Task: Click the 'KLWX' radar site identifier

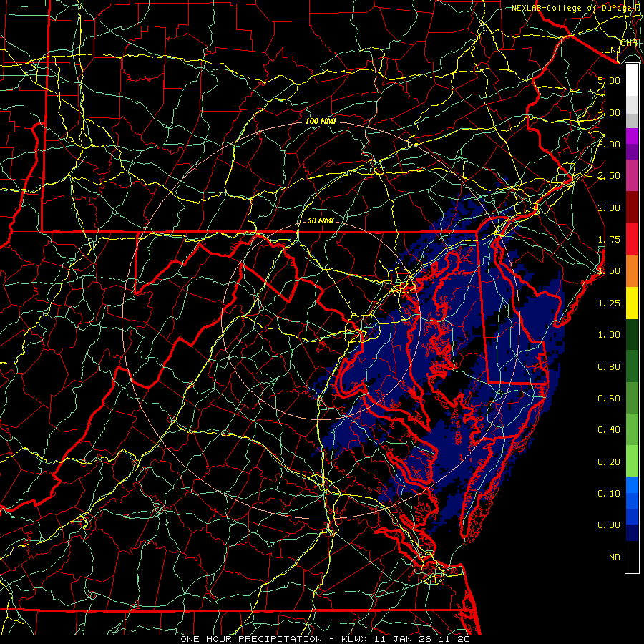Action: click(x=356, y=639)
